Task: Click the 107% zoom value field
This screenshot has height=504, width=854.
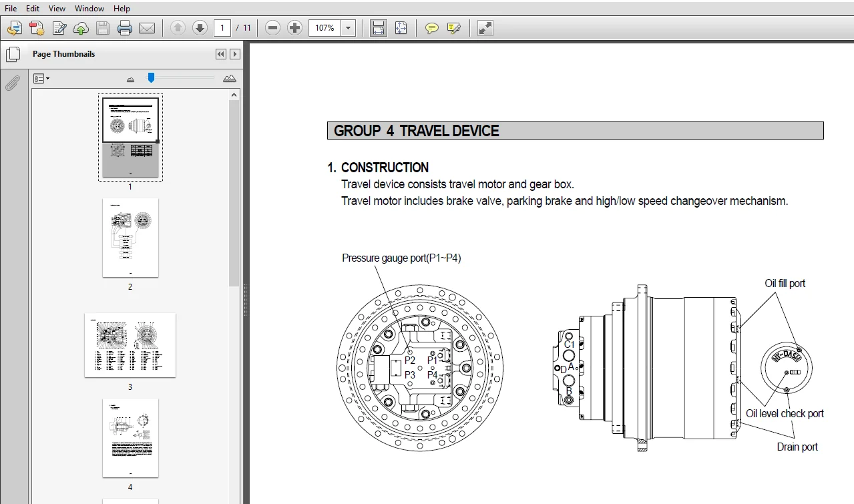Action: (325, 28)
